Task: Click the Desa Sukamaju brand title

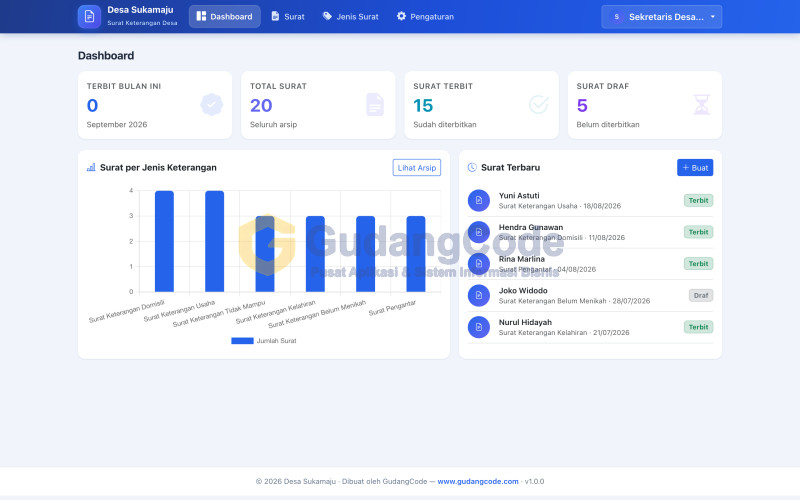Action: pyautogui.click(x=140, y=10)
